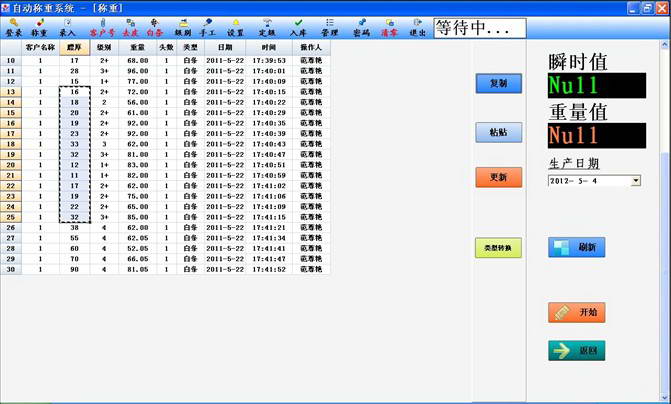Select row 26 header in table
Image resolution: width=671 pixels, height=404 pixels.
point(11,228)
